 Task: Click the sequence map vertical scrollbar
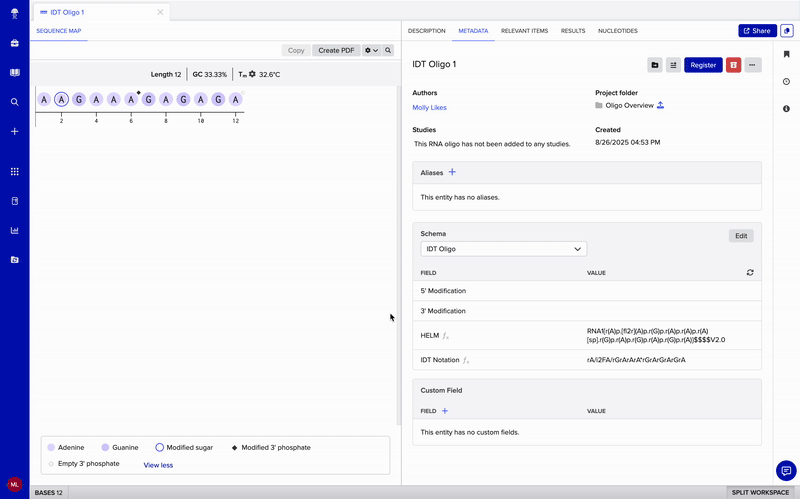tap(399, 255)
